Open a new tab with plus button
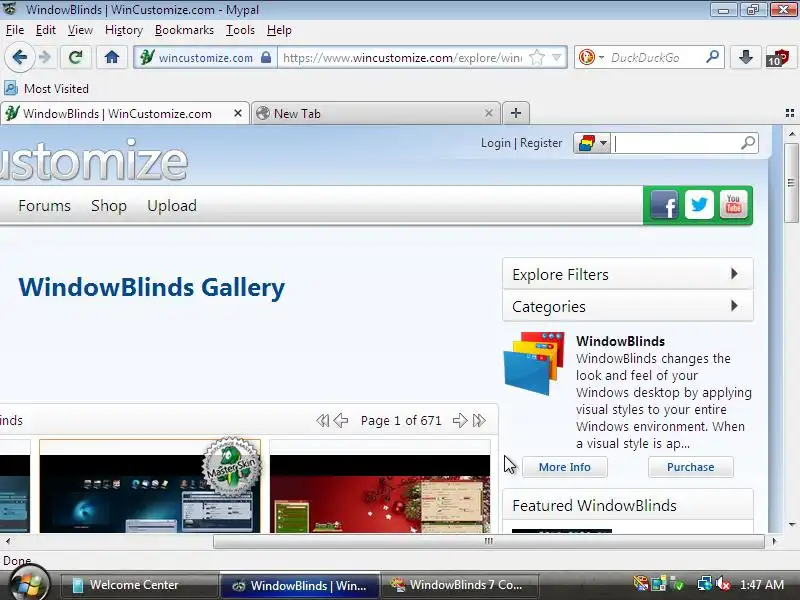800x600 pixels. click(x=516, y=113)
